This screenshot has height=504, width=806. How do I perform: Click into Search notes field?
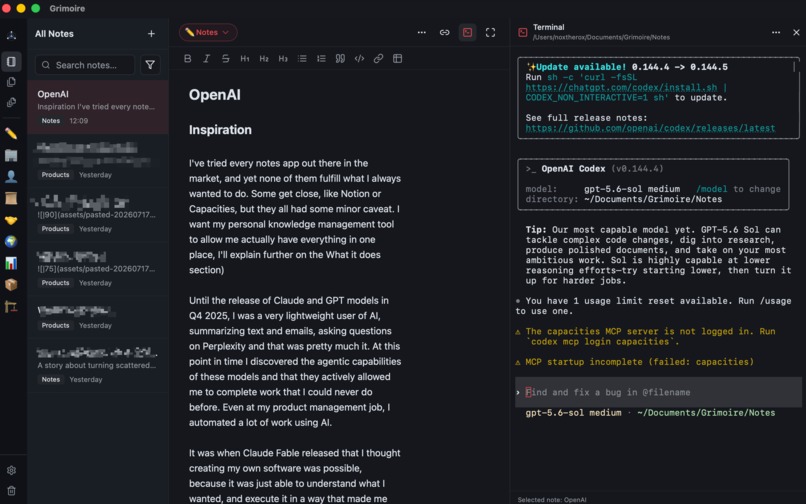[x=85, y=65]
